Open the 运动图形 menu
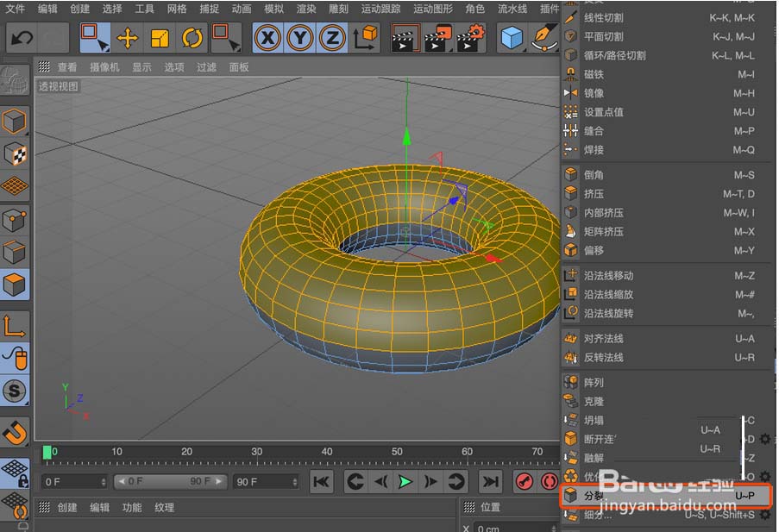 click(433, 9)
